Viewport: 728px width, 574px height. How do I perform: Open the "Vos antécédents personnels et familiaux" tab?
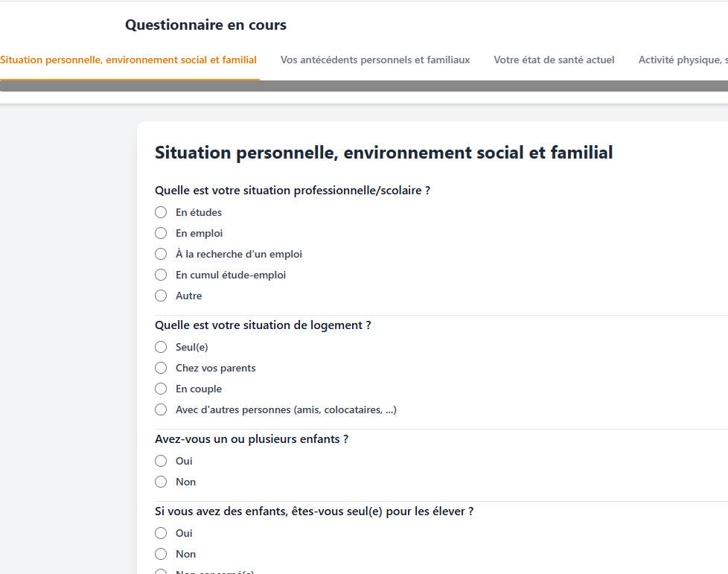375,60
